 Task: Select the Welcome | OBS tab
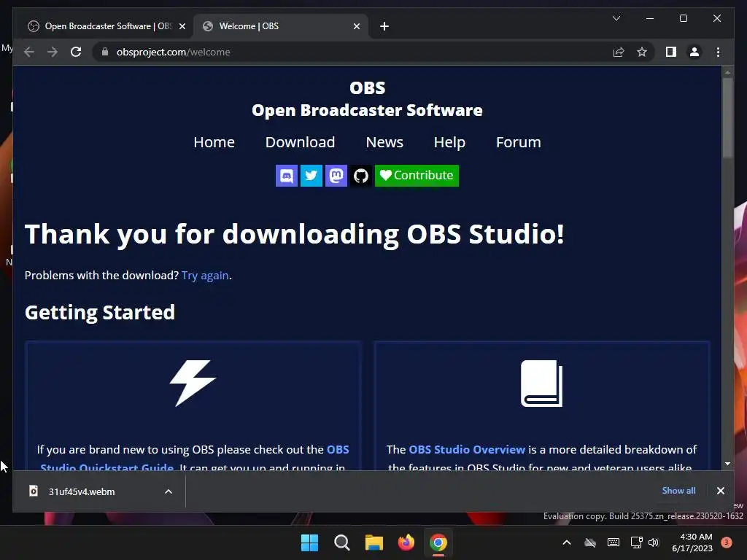(x=281, y=26)
